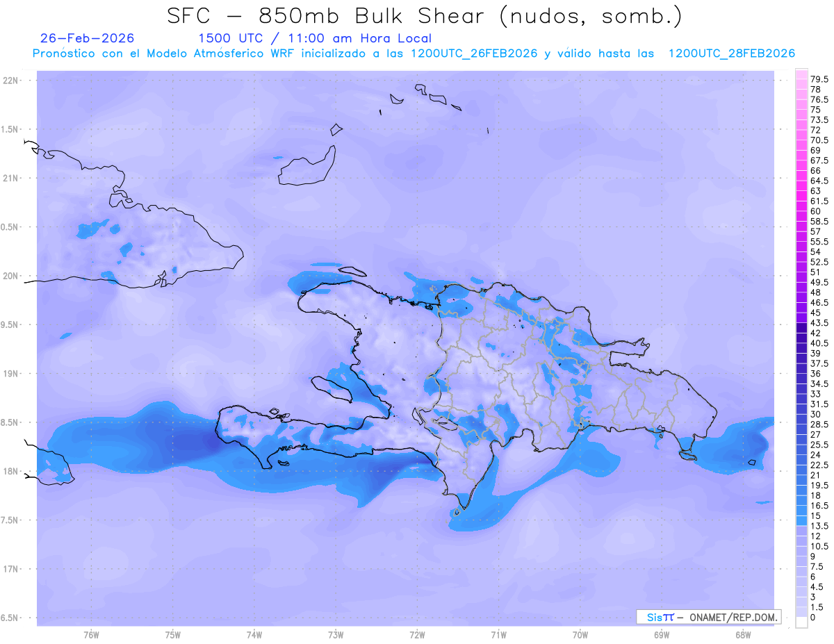The image size is (834, 644).
Task: Click the date text "26-Feb-2026"
Action: click(88, 38)
